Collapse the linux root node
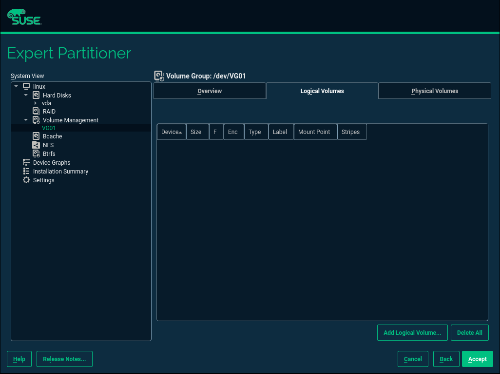500x374 pixels. click(16, 86)
